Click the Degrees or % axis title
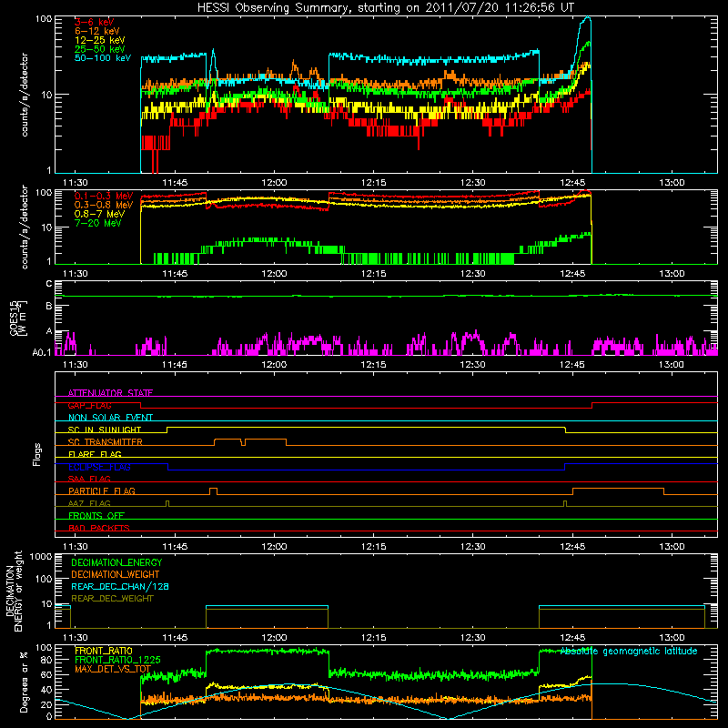 24,682
